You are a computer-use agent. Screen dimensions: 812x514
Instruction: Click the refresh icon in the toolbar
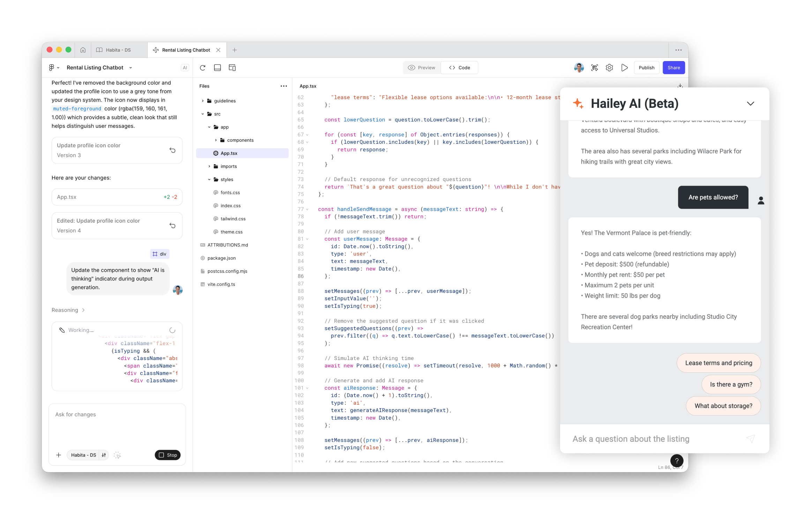click(202, 68)
